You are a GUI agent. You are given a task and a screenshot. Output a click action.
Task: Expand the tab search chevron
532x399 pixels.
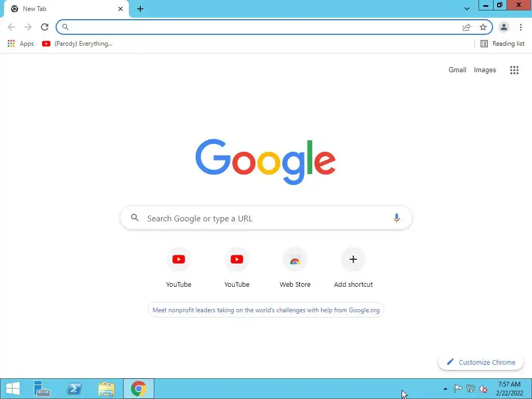[467, 9]
